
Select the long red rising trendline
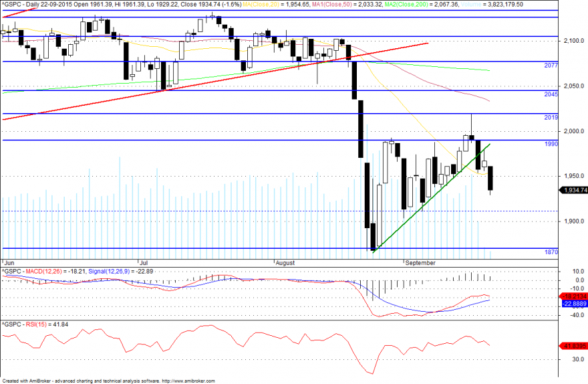[x=215, y=82]
